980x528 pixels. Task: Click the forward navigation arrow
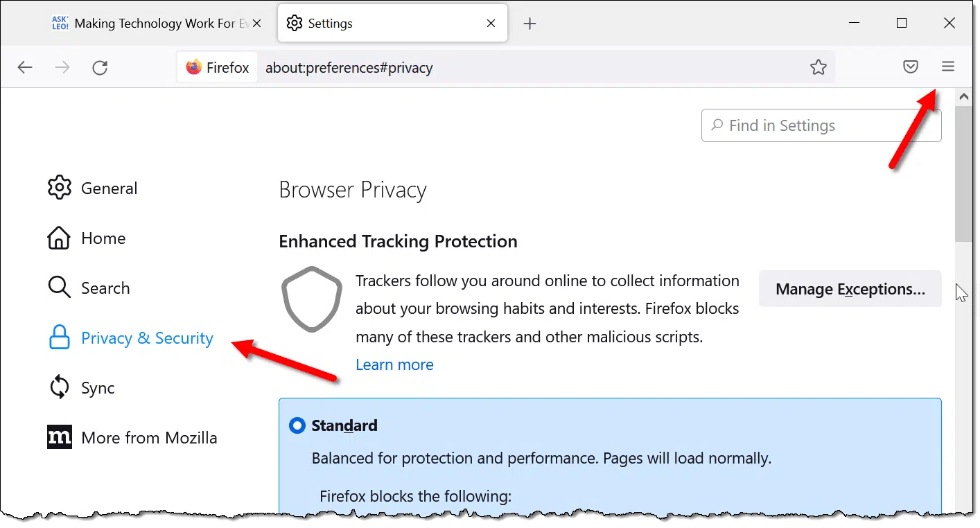coord(62,67)
